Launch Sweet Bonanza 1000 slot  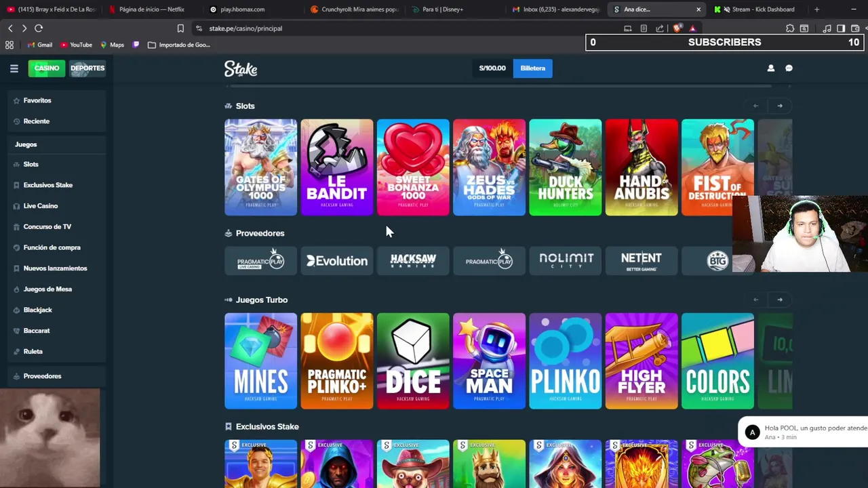413,167
